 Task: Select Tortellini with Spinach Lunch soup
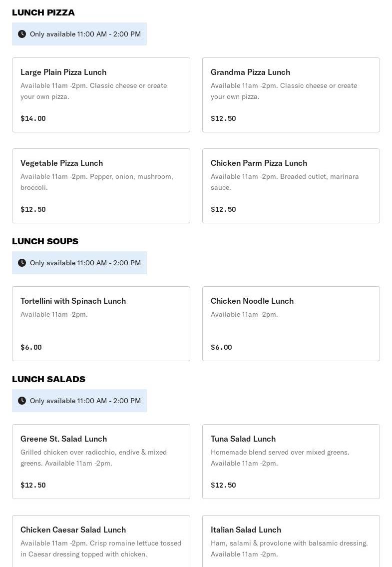(x=101, y=324)
